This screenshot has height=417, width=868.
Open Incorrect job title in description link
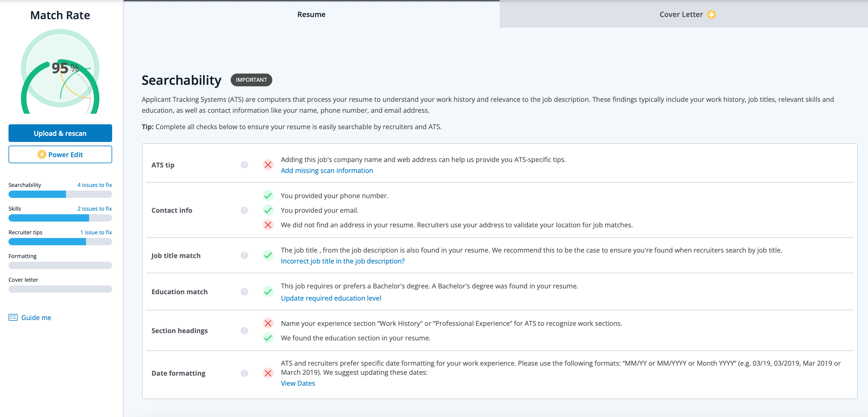pyautogui.click(x=342, y=261)
